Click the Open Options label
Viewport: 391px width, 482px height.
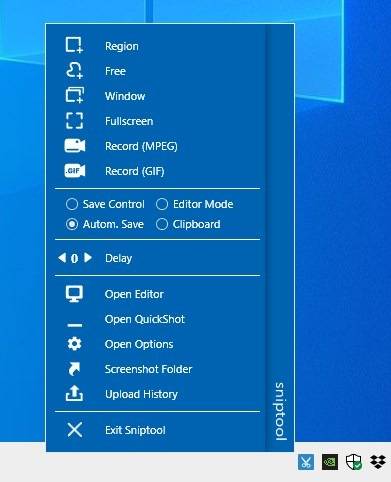tap(139, 344)
